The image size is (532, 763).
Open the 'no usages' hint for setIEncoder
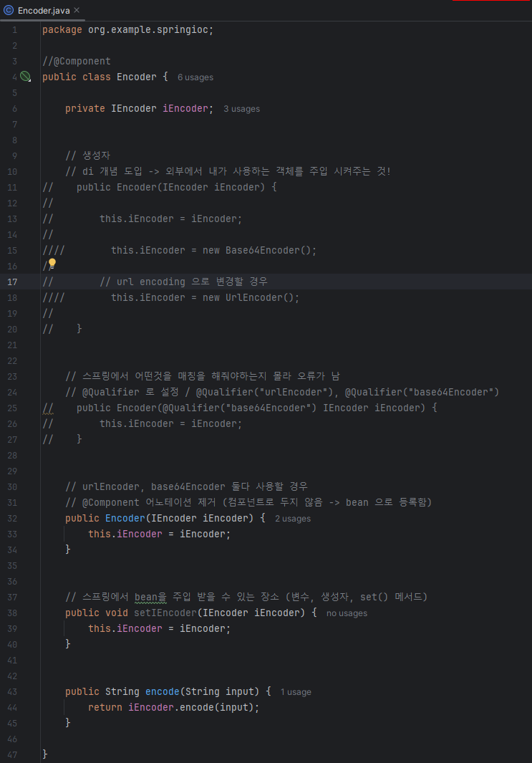coord(347,613)
